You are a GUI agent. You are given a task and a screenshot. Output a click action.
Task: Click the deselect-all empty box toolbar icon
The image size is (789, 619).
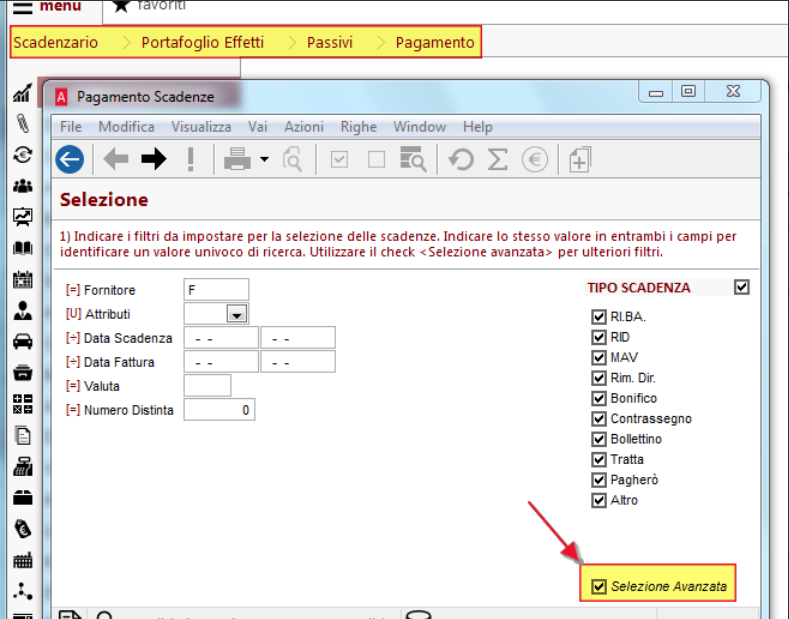click(376, 160)
